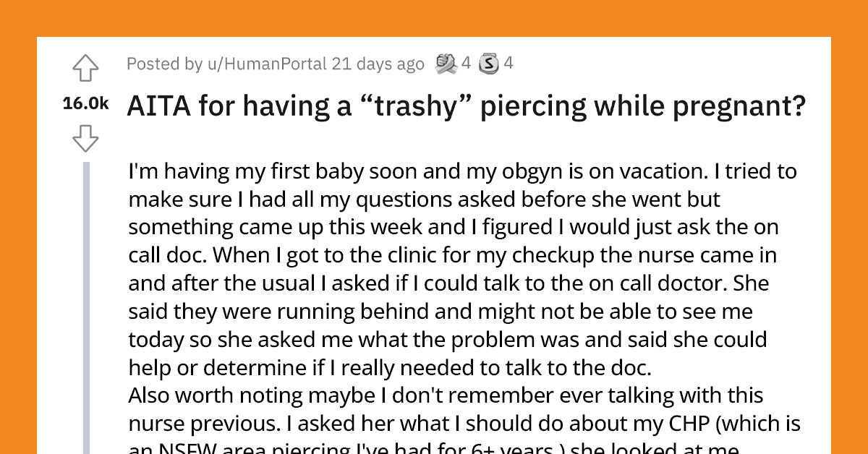Image resolution: width=868 pixels, height=454 pixels.
Task: Click the 16.0k vote score
Action: pos(85,103)
